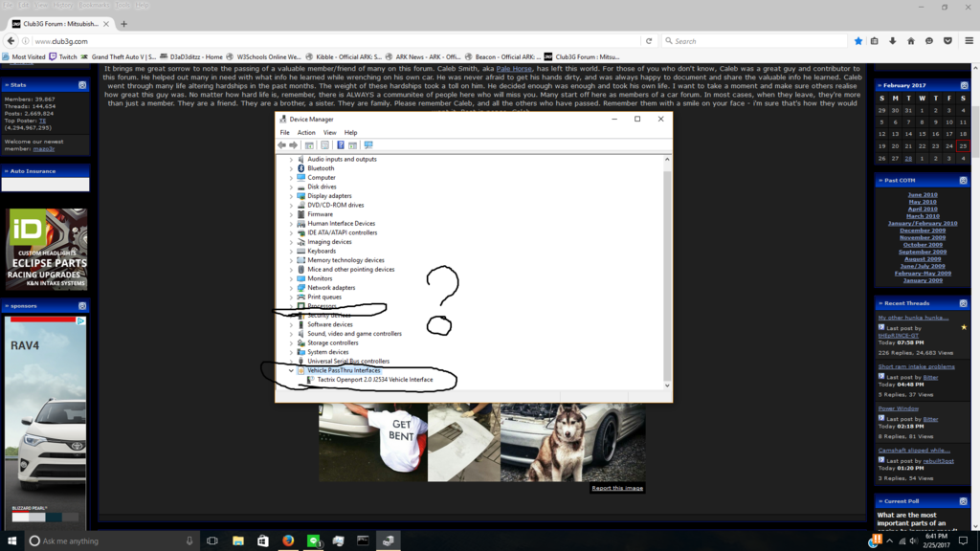Open the Most Visited bookmark folder

coord(24,56)
